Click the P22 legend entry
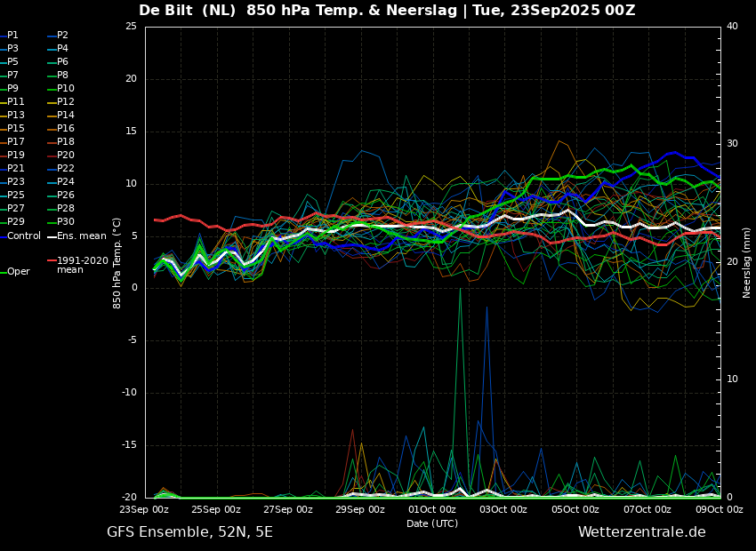 tap(60, 168)
